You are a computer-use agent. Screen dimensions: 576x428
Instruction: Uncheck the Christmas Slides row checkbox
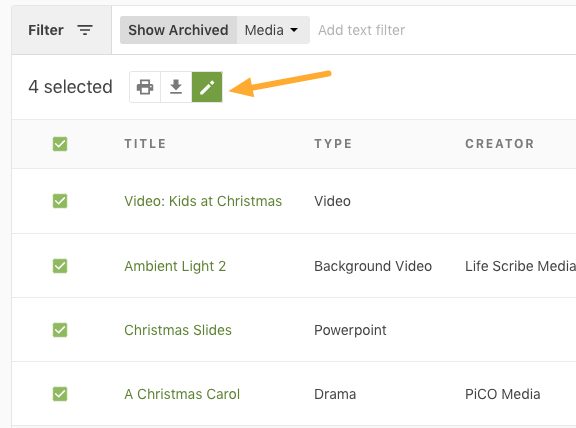click(x=60, y=330)
